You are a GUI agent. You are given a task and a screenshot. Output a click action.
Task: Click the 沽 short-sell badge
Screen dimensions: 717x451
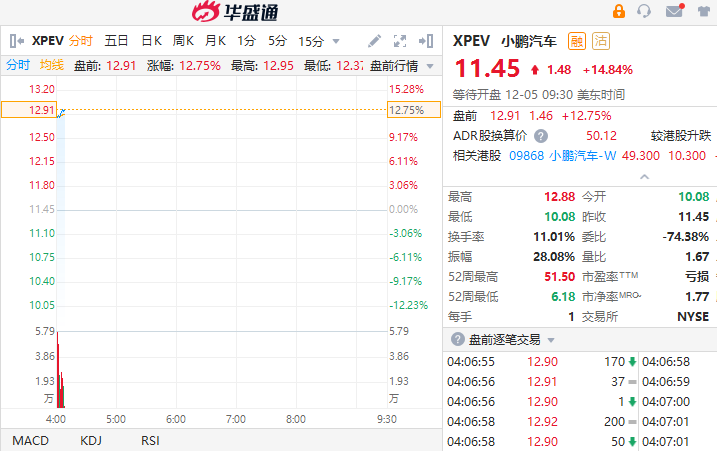coord(601,41)
